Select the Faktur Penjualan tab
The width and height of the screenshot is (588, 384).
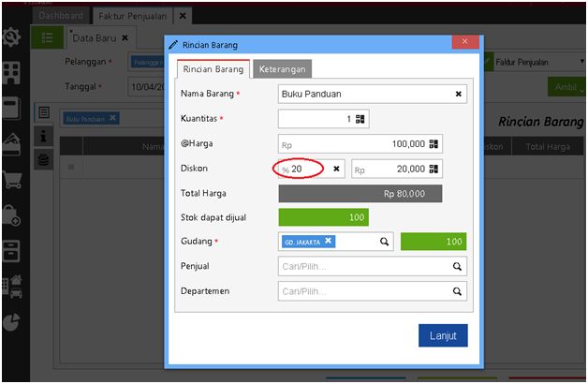[x=132, y=16]
